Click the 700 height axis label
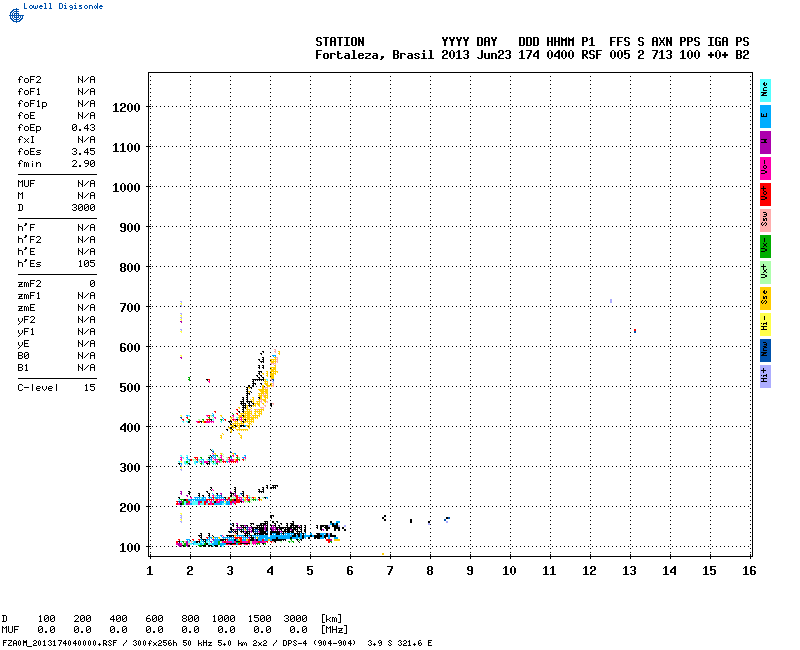 (130, 308)
